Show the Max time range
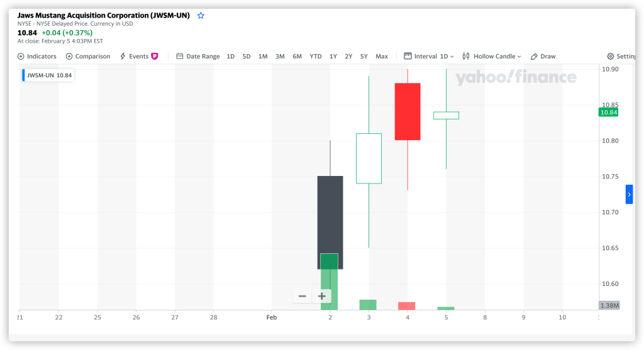 coord(382,57)
